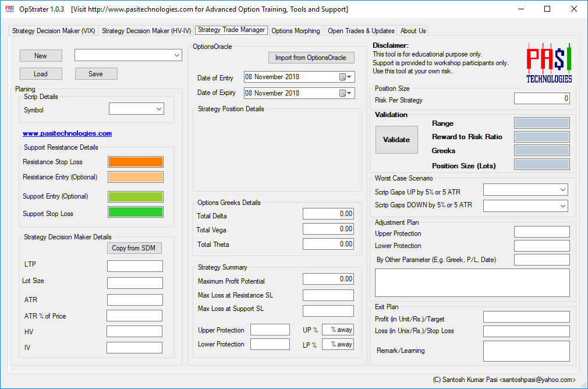The width and height of the screenshot is (588, 389).
Task: Open the About Us tab
Action: tap(413, 31)
